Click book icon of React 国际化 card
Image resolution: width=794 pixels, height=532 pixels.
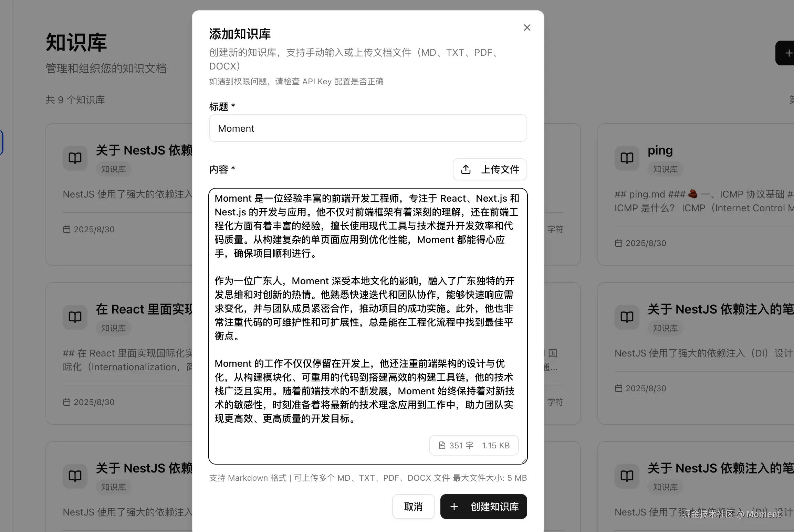point(75,317)
